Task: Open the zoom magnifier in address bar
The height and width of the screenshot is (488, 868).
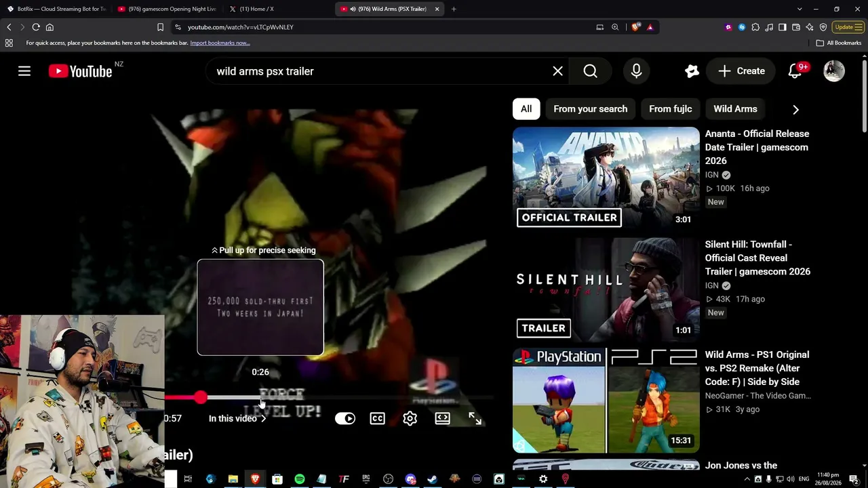Action: point(615,27)
